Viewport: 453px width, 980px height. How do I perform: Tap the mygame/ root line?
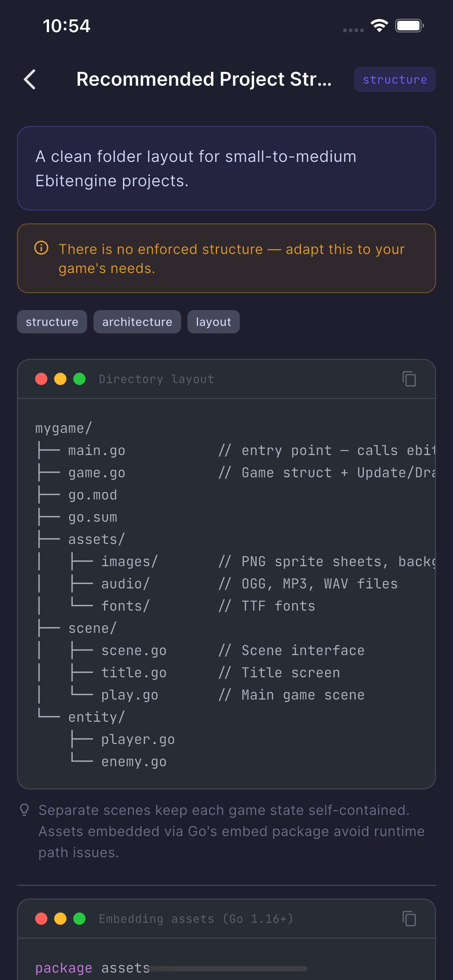click(x=64, y=428)
